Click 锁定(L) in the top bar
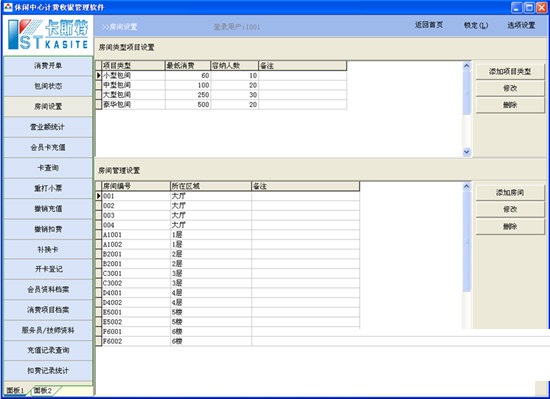 click(476, 25)
